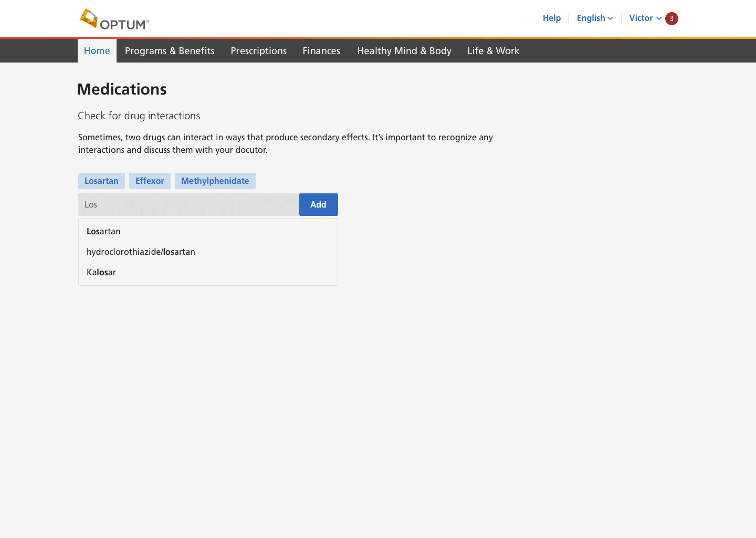Expand the English language dropdown
The width and height of the screenshot is (756, 538).
tap(594, 18)
